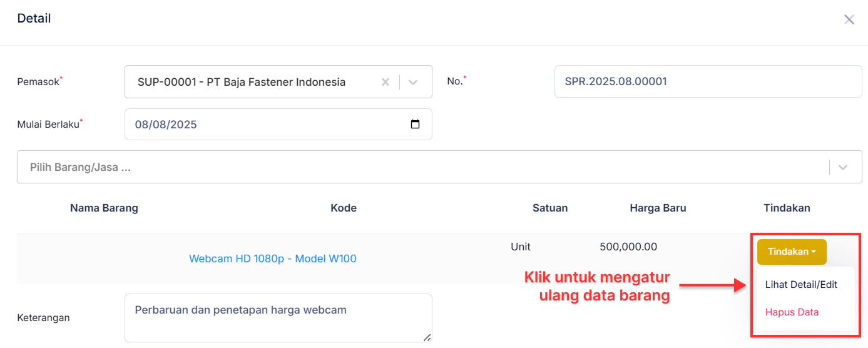The height and width of the screenshot is (348, 868).
Task: Clear the selected Pemasok supplier value
Action: (x=385, y=82)
